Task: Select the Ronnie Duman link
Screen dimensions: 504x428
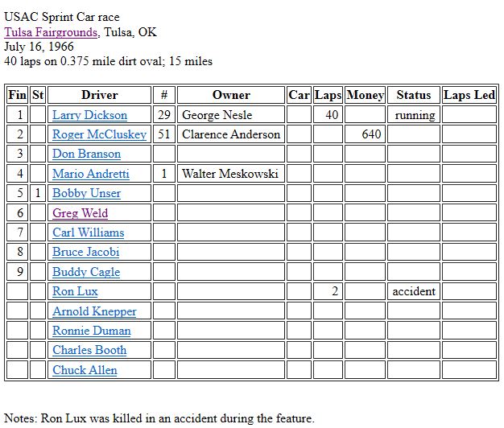Action: [x=91, y=331]
